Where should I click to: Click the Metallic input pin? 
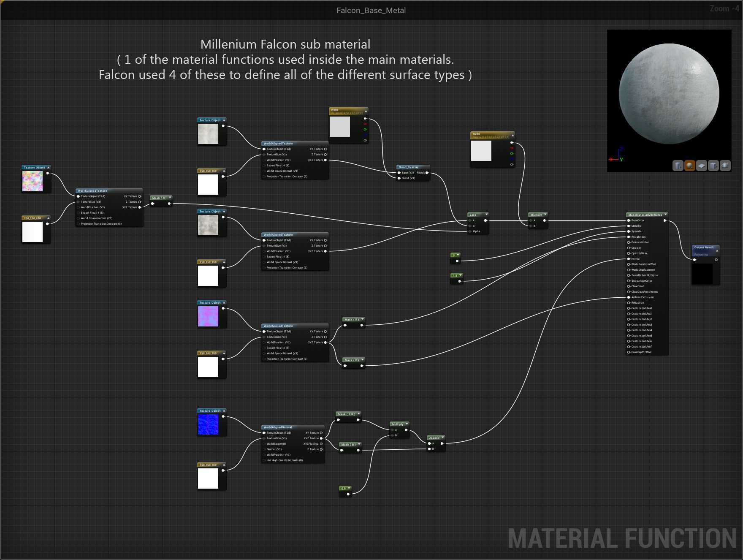pyautogui.click(x=629, y=226)
